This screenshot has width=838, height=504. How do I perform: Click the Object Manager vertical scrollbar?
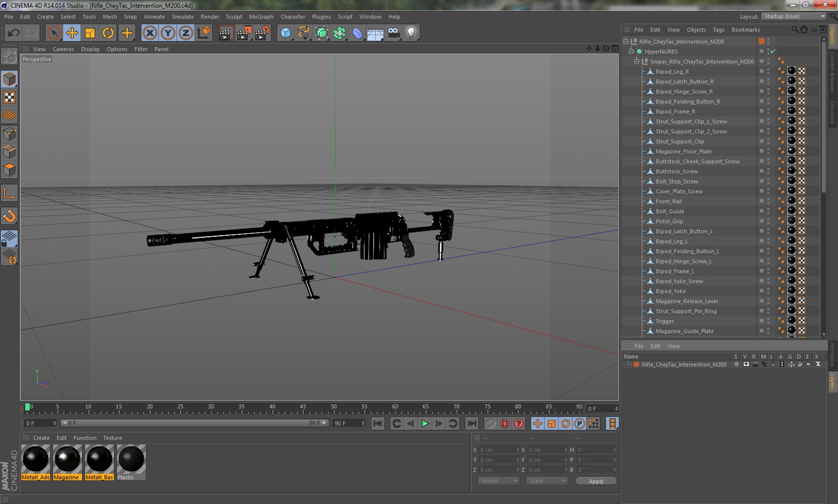824,117
